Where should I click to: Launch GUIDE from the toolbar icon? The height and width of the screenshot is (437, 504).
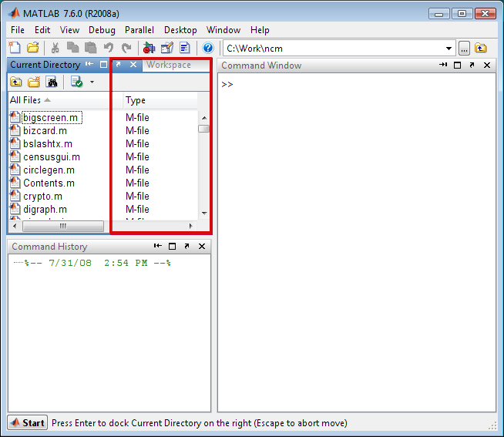tap(167, 48)
